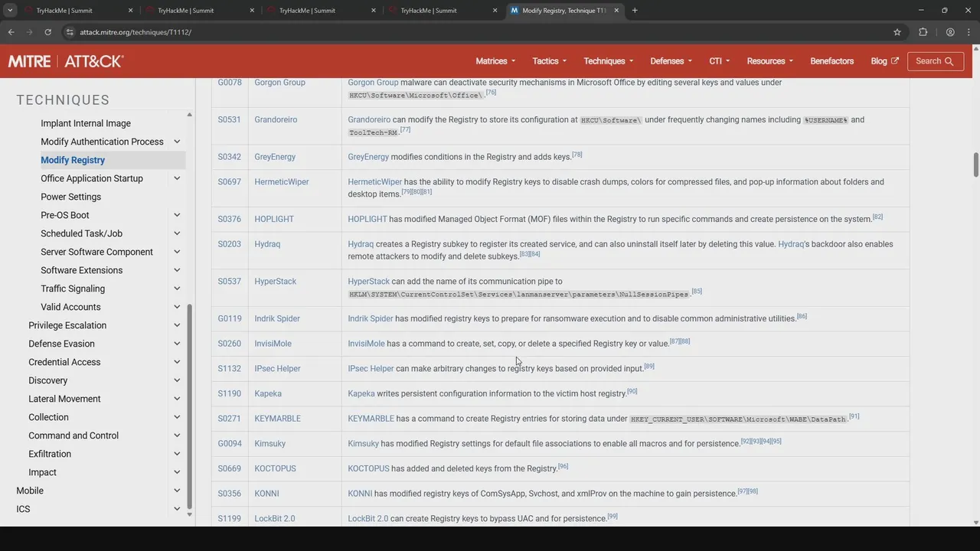The width and height of the screenshot is (980, 551).
Task: Click the address bar URL field
Action: tap(482, 32)
